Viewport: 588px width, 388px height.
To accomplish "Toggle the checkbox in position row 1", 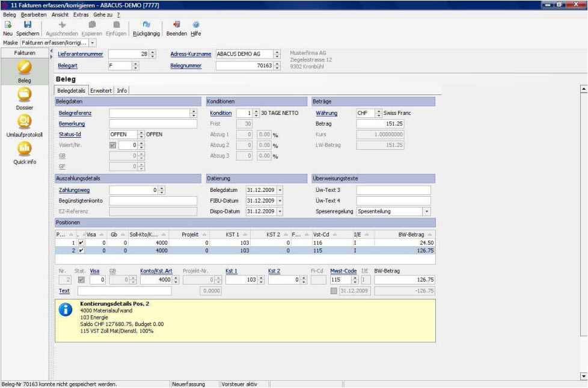I will point(81,243).
